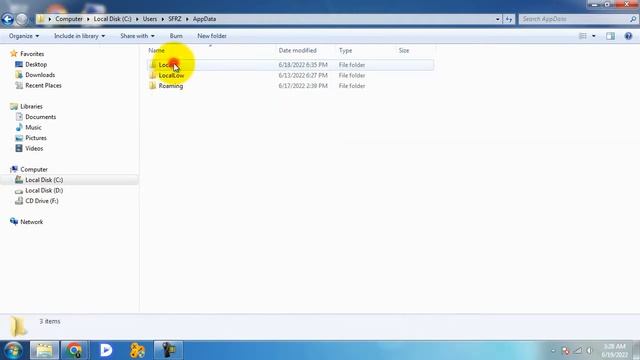
Task: Open Windows Explorer from the taskbar
Action: click(44, 350)
